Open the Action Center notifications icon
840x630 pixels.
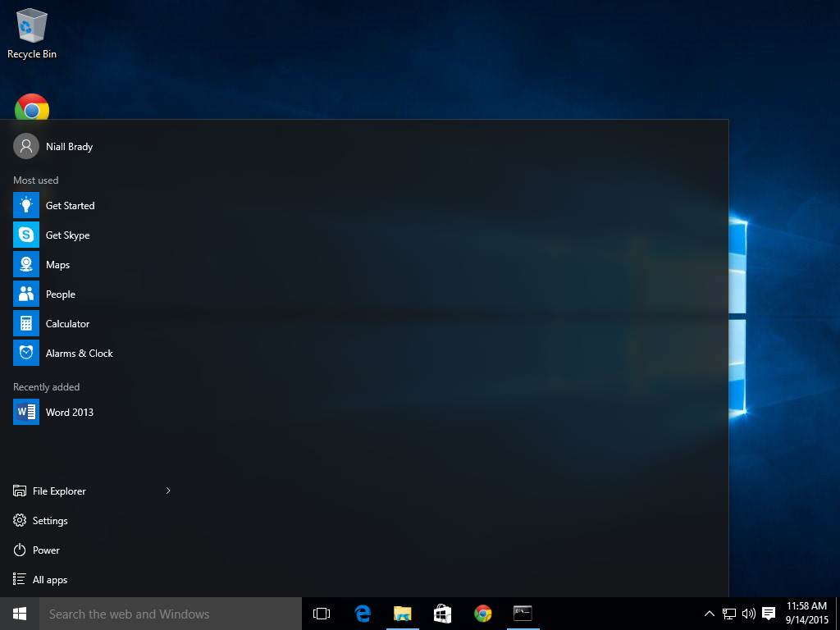click(769, 614)
